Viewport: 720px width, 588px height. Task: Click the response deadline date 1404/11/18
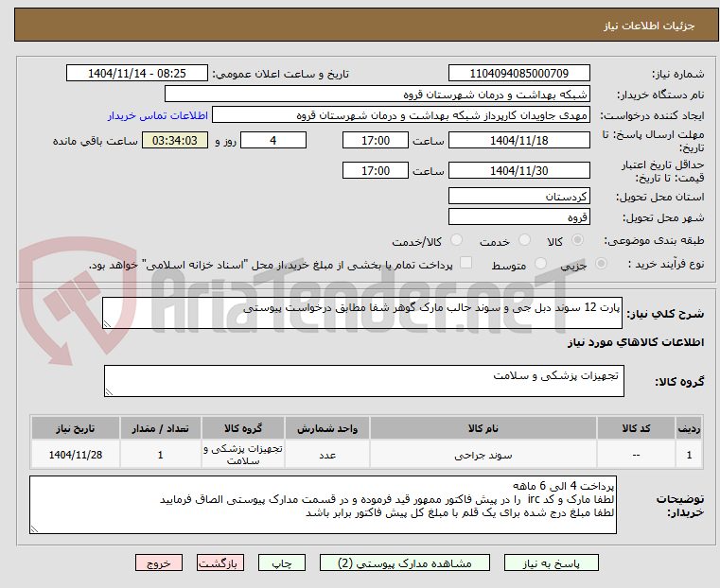[518, 140]
